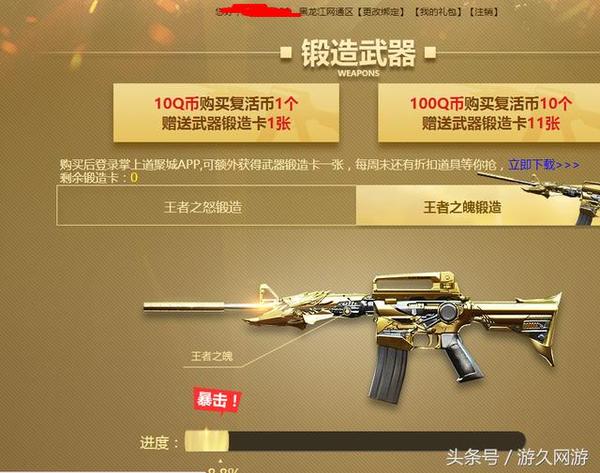Click the golden M4A1 rifle image
The image size is (600, 473).
click(x=352, y=335)
